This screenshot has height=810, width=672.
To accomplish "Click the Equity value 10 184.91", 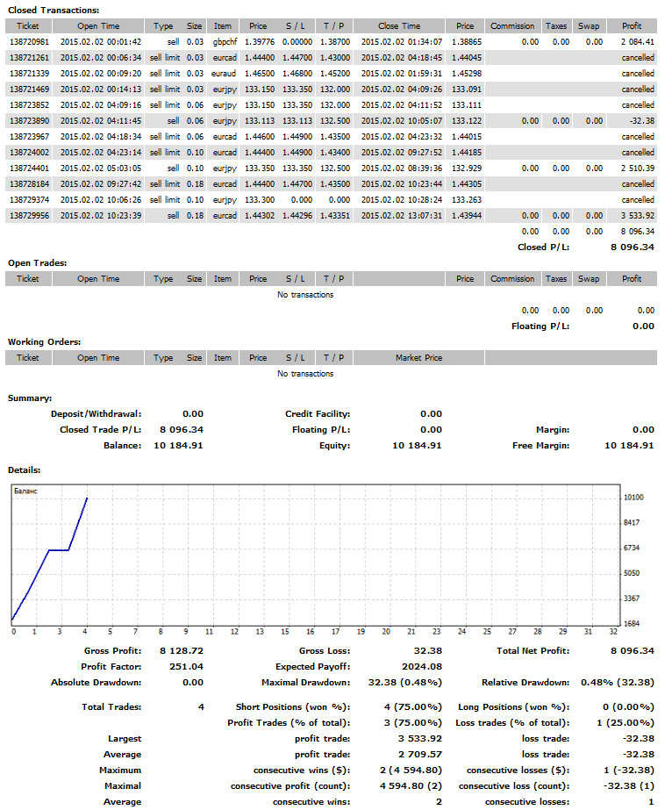I will click(x=417, y=445).
